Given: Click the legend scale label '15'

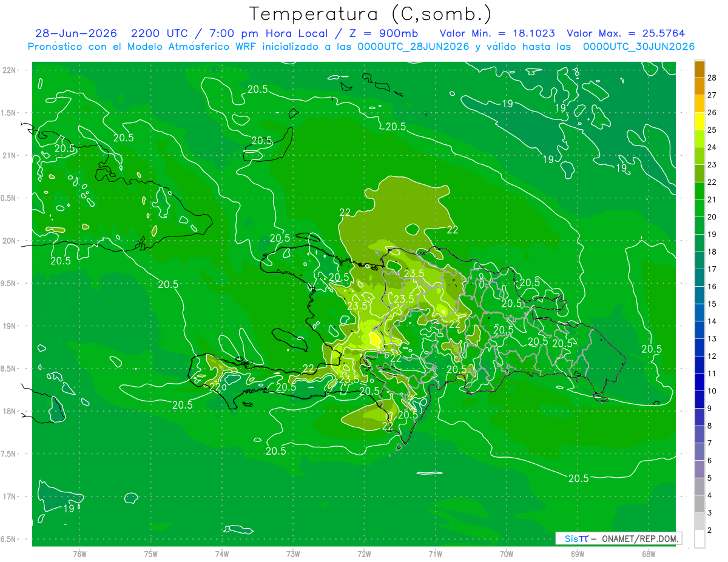Looking at the screenshot, I should point(712,304).
